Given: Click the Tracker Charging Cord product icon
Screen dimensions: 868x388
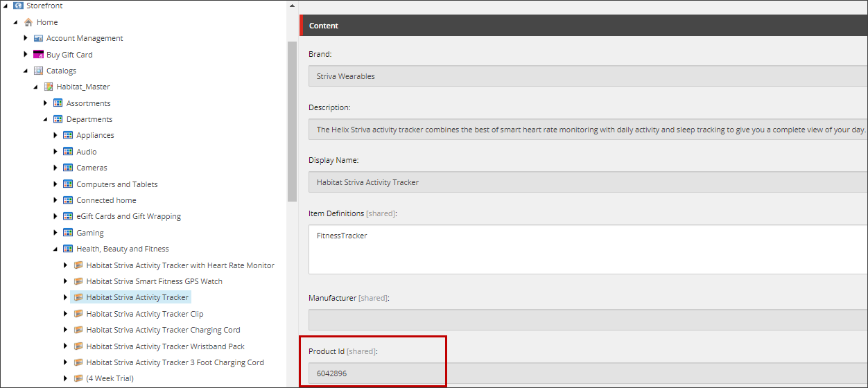Looking at the screenshot, I should [78, 330].
